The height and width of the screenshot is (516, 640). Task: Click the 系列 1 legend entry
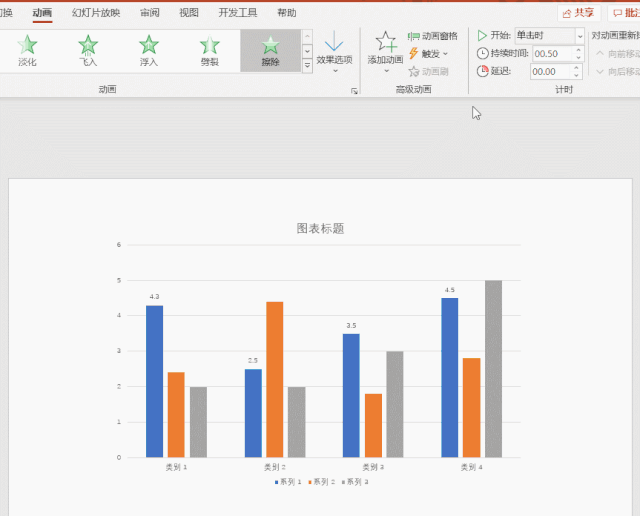(288, 482)
